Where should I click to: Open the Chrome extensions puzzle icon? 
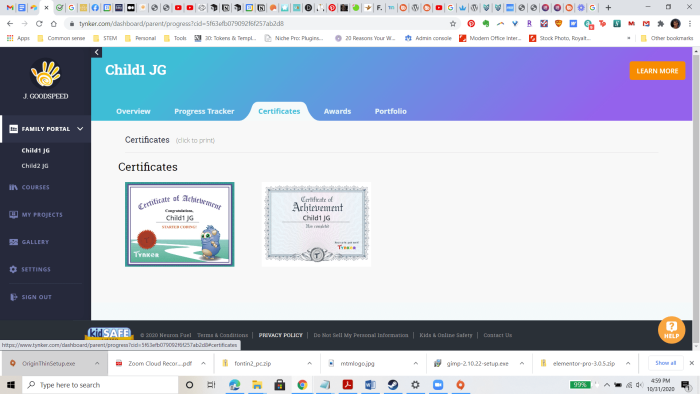(661, 24)
